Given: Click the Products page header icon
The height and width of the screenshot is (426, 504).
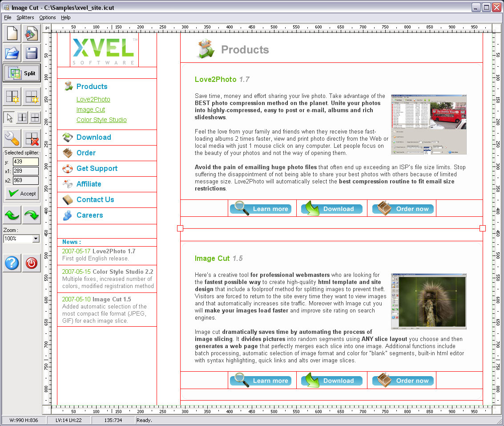Looking at the screenshot, I should point(206,49).
